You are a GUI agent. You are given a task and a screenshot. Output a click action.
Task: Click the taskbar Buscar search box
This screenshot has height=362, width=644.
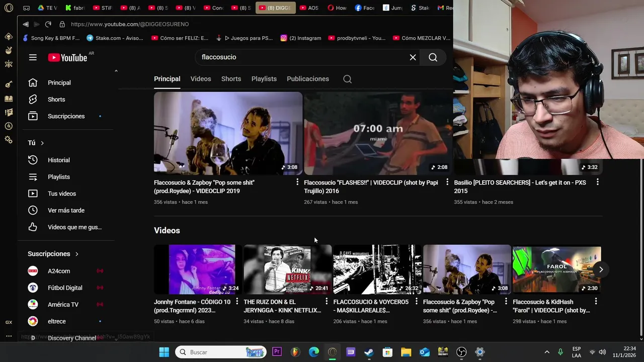coord(221,352)
